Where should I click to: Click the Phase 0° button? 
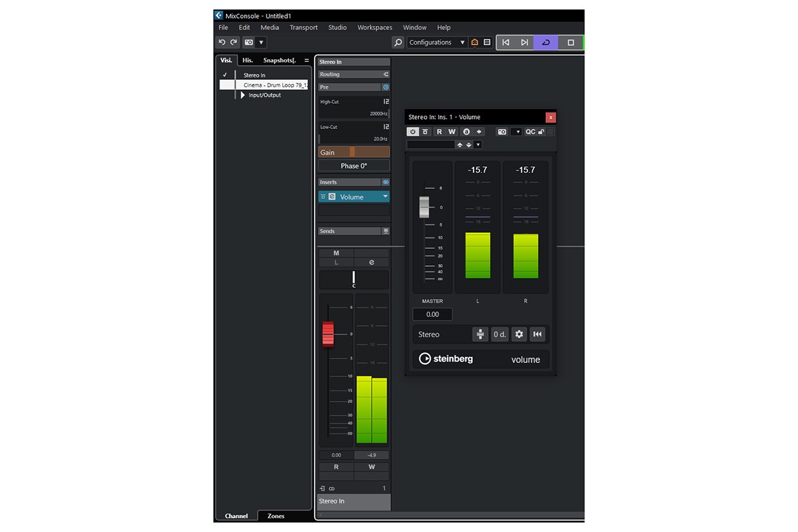tap(354, 166)
